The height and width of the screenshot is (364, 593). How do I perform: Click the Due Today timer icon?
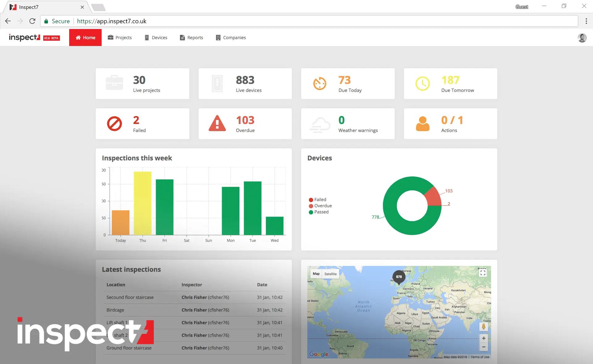(320, 84)
